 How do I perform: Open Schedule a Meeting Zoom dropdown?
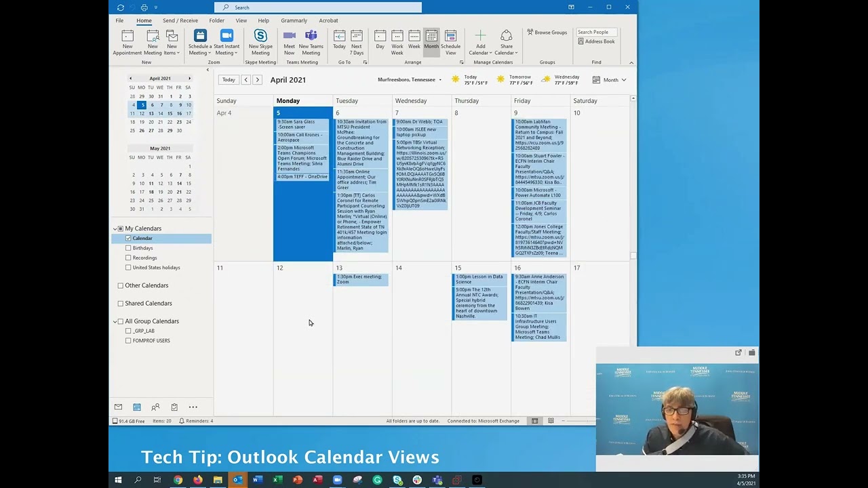199,42
